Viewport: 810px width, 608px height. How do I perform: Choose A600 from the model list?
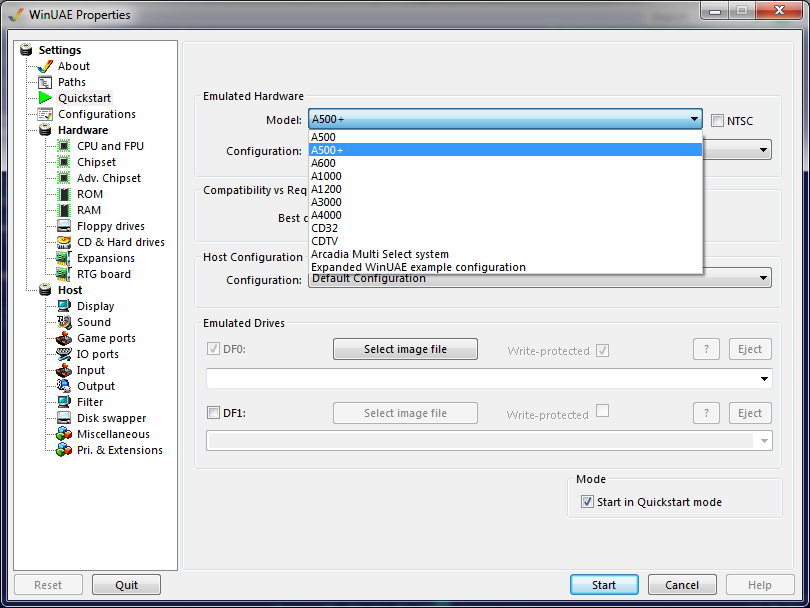[505, 163]
